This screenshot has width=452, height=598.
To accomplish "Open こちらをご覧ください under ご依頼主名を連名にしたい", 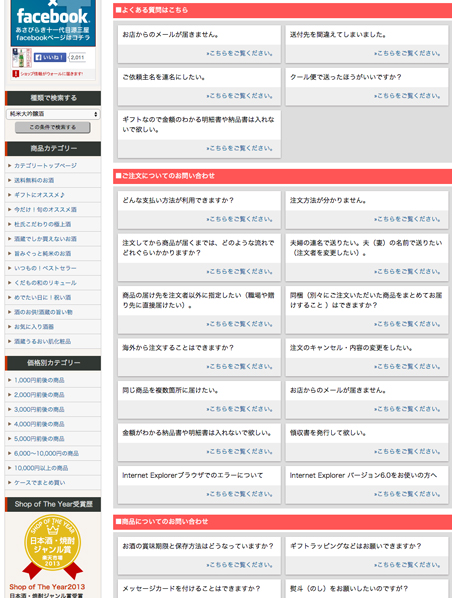I will (x=240, y=96).
